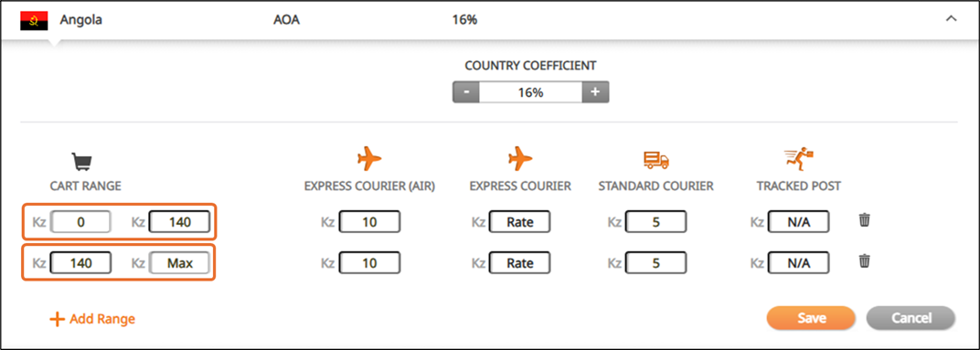Click the Tracked Post running courier icon
This screenshot has height=350, width=980.
(x=799, y=160)
